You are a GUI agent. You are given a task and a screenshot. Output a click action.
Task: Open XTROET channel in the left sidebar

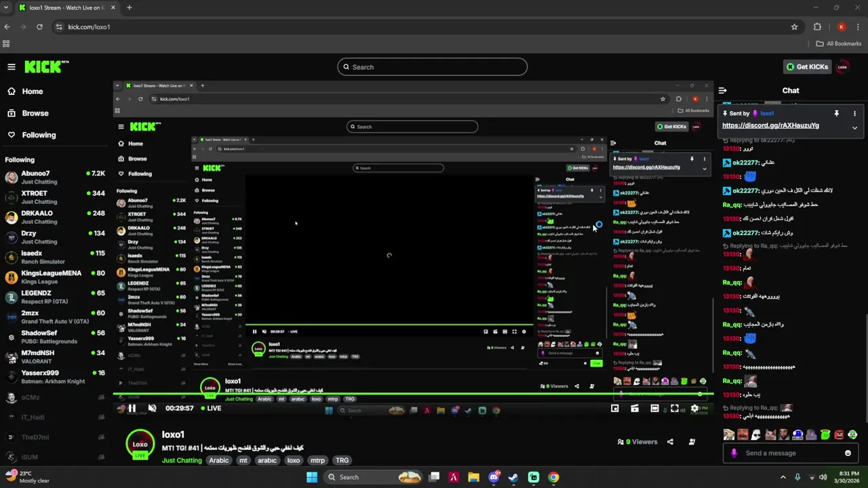tap(54, 197)
